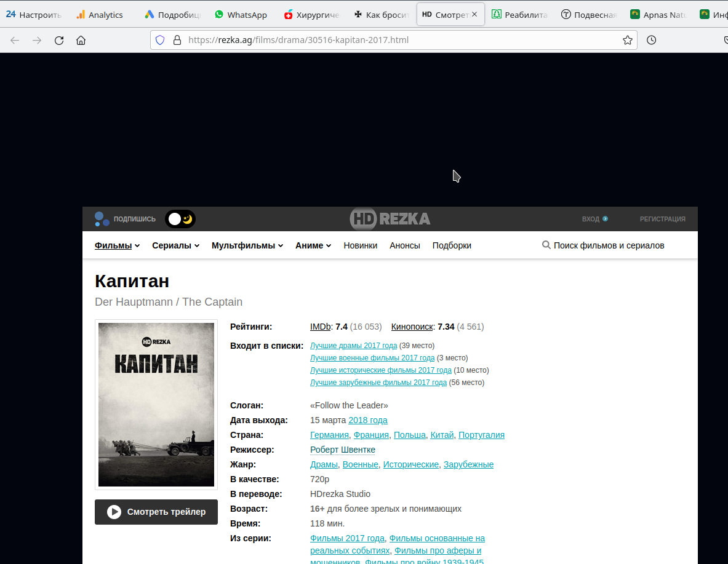Open the IMDb rating link
Image resolution: width=728 pixels, height=564 pixels.
[321, 327]
